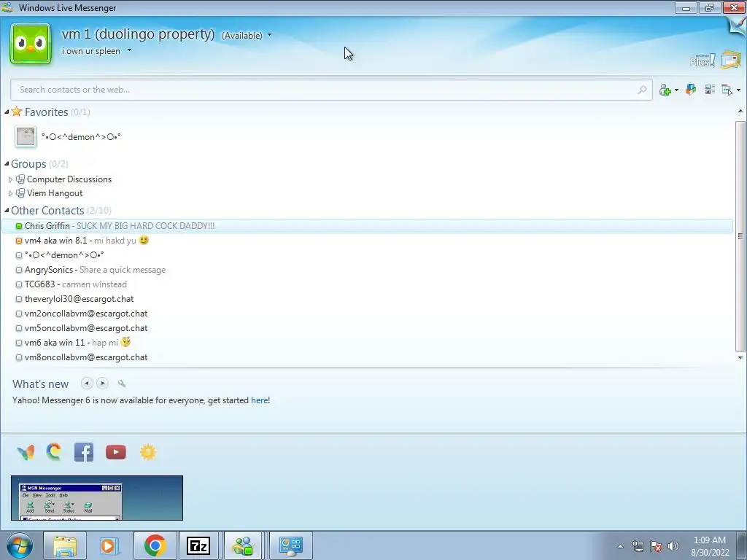Select the AngrySonics contact
Image resolution: width=747 pixels, height=560 pixels.
coord(367,270)
